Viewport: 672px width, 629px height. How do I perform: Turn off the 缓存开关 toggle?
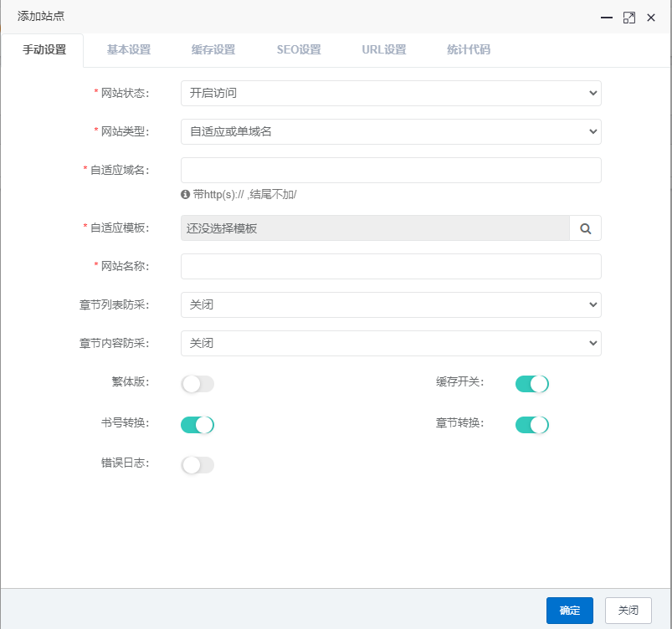531,384
